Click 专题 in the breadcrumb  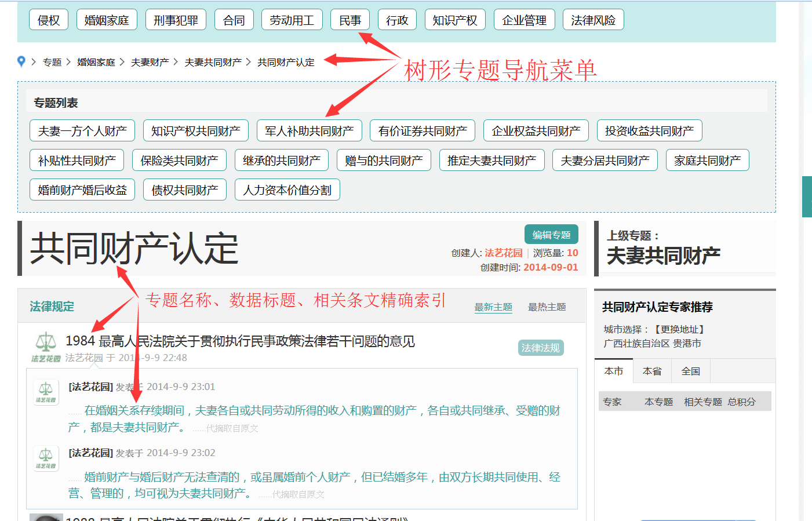coord(52,62)
